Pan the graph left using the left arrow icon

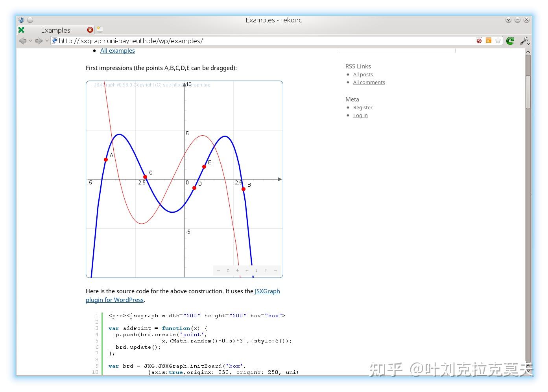pyautogui.click(x=247, y=271)
